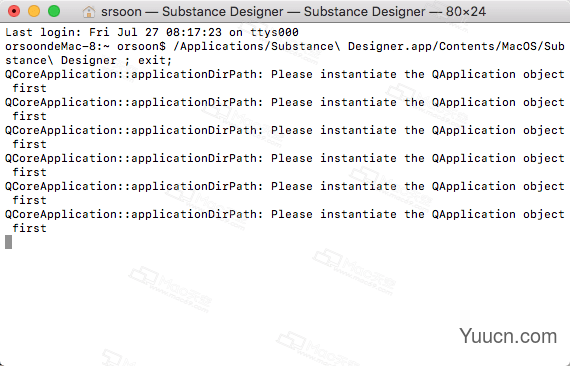This screenshot has width=570, height=366.
Task: Click the '08:17:23' login timestamp
Action: tap(194, 32)
